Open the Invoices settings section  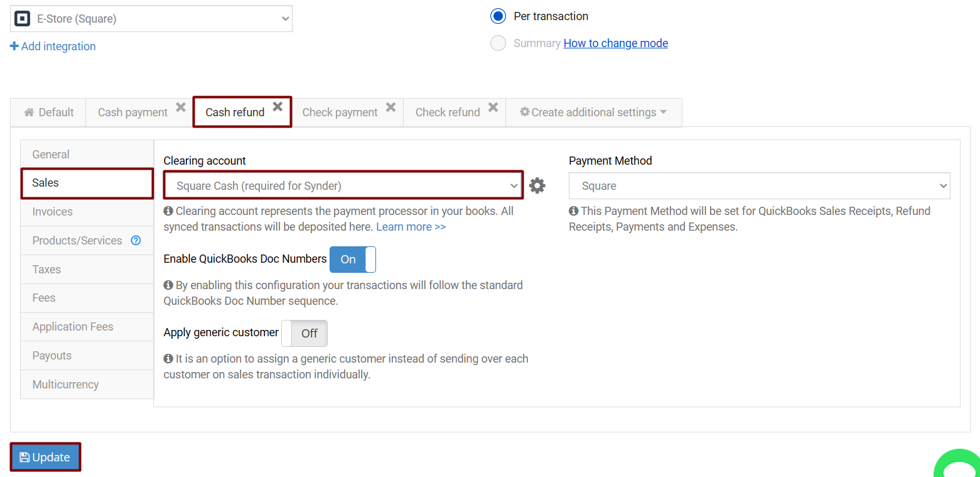coord(87,212)
